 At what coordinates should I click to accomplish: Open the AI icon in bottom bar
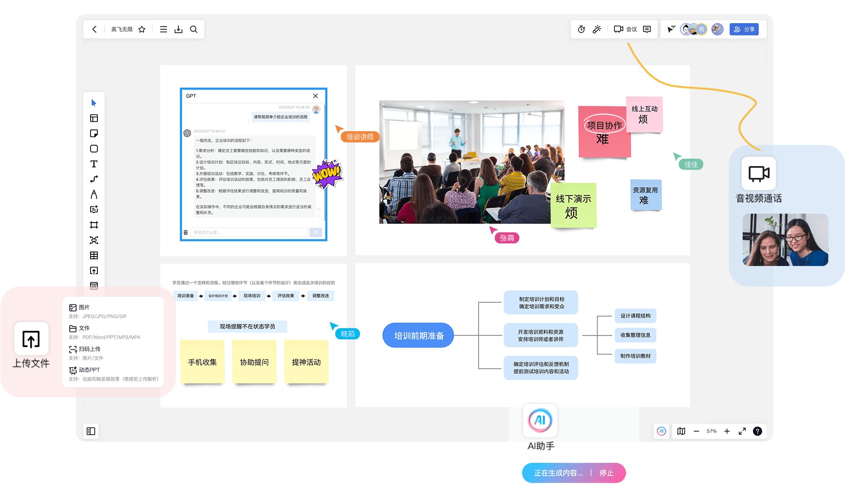662,431
